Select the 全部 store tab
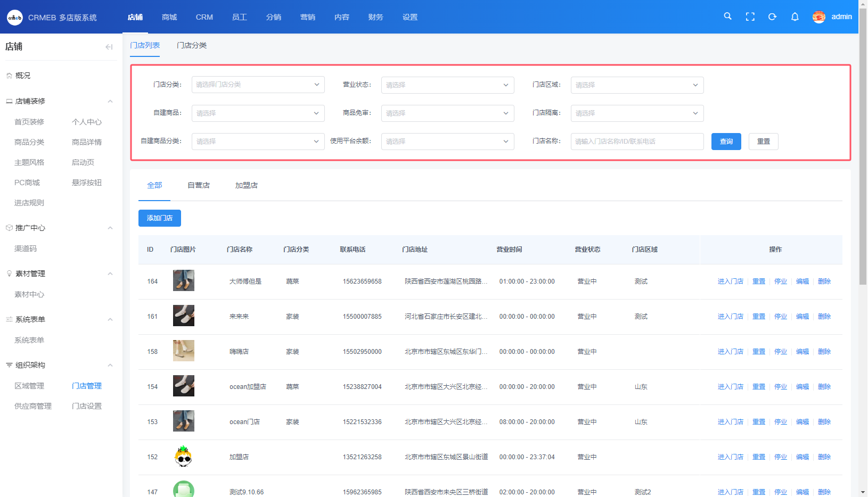Viewport: 868px width, 497px height. coord(154,185)
